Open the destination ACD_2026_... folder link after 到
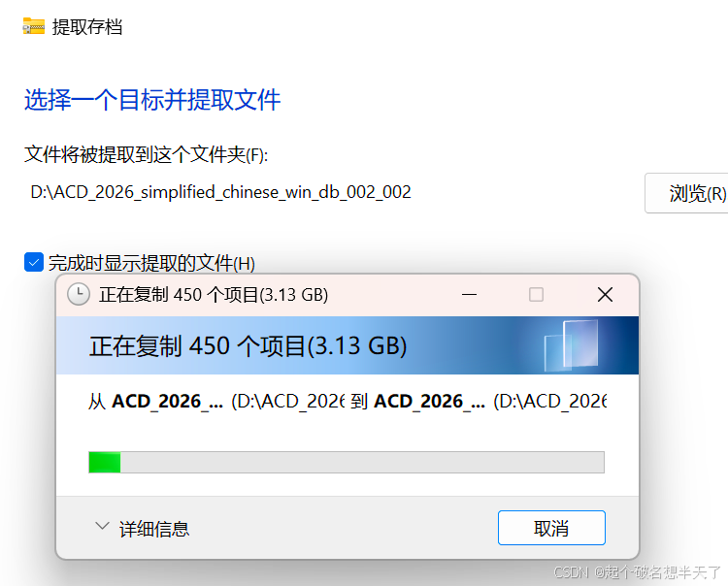The image size is (728, 586). click(429, 402)
